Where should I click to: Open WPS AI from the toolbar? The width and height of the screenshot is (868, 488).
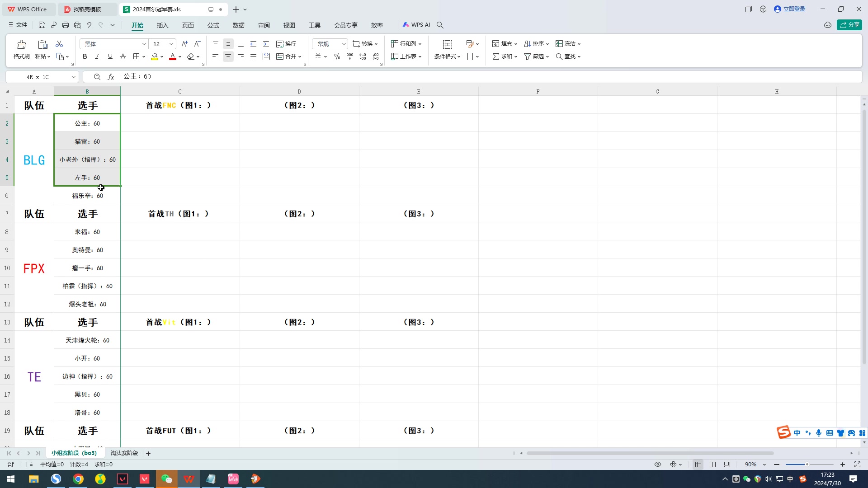click(x=416, y=25)
